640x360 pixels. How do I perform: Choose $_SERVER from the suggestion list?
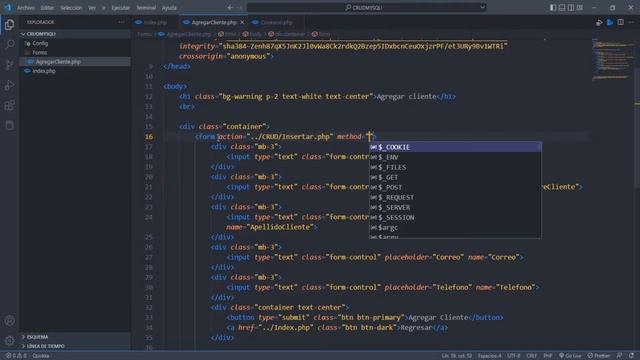[456, 207]
